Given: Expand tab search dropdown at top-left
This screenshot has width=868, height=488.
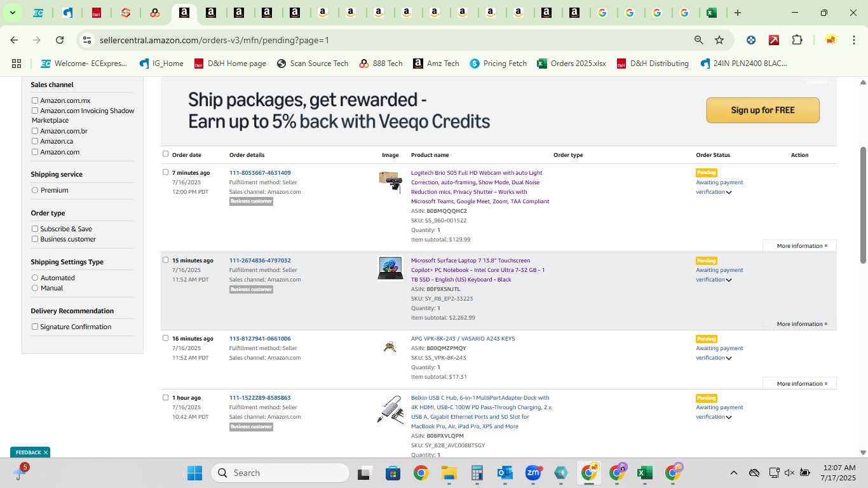Looking at the screenshot, I should point(12,13).
